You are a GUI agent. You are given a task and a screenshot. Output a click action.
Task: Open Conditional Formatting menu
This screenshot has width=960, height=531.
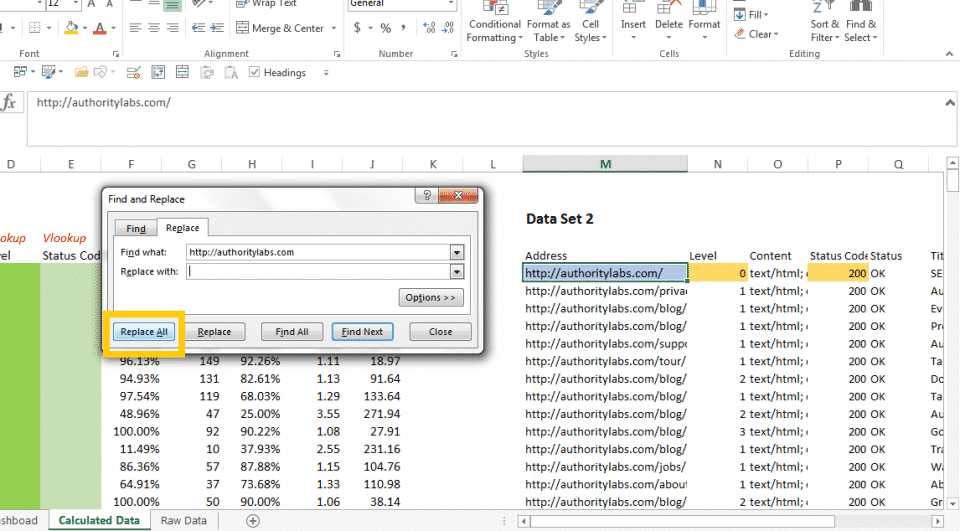(x=495, y=23)
